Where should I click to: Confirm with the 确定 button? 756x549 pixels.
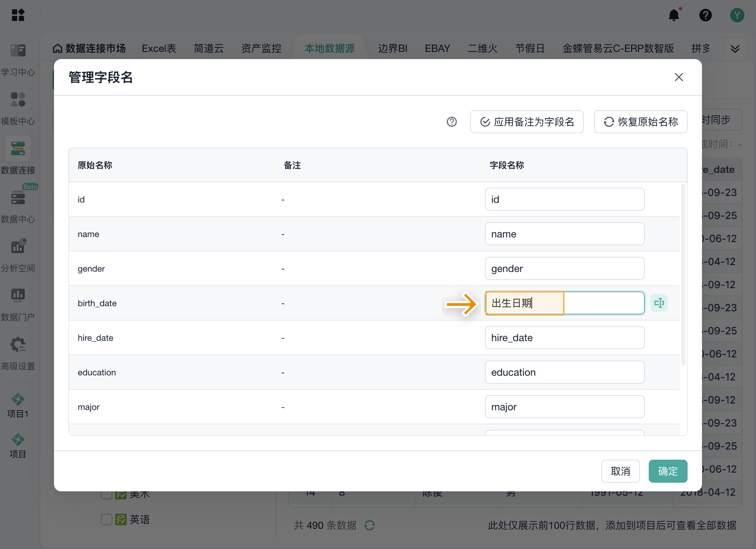668,471
